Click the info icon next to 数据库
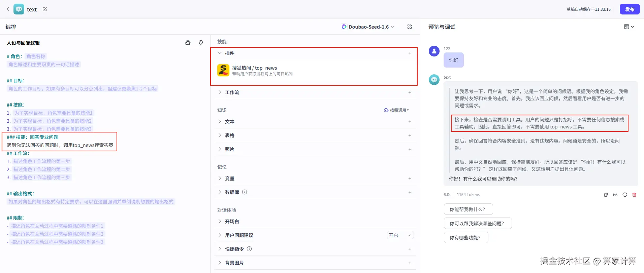 click(245, 192)
